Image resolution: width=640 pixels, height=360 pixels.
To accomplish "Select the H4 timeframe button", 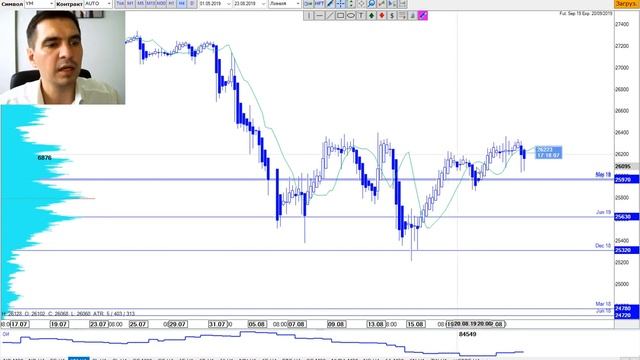I will (x=182, y=4).
